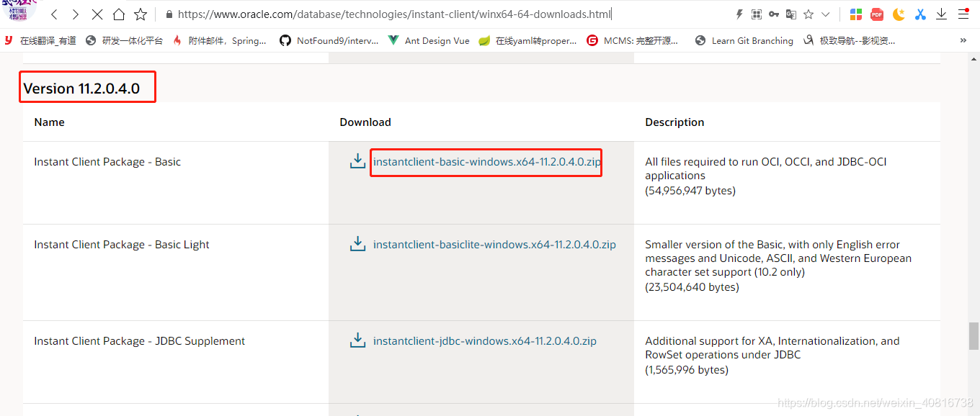Click the Download column header
This screenshot has height=416, width=980.
tap(365, 122)
